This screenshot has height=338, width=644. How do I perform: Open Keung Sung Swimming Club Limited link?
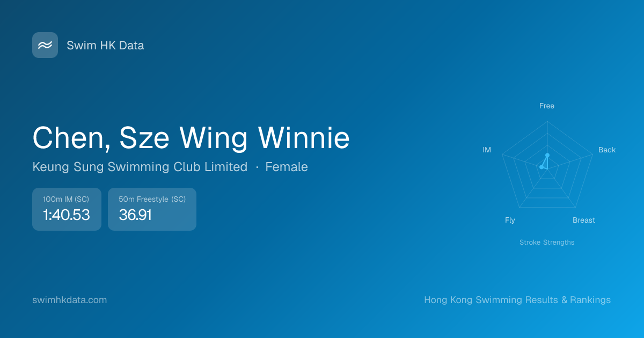click(140, 167)
